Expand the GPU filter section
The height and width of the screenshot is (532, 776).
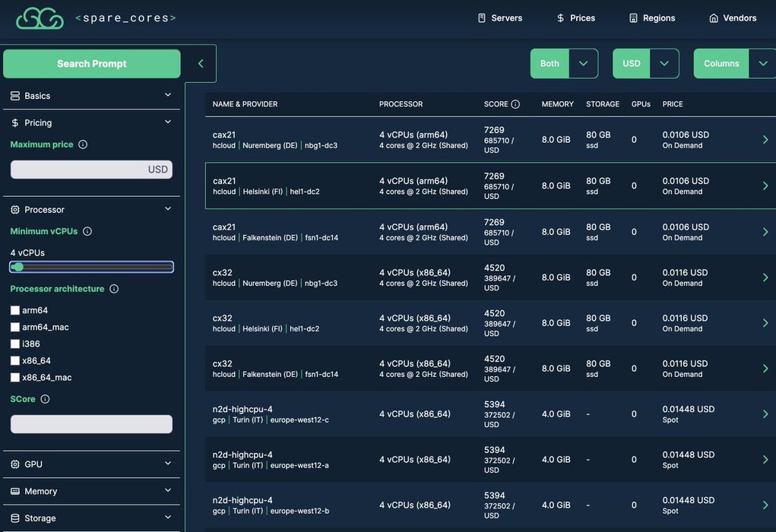pos(91,464)
